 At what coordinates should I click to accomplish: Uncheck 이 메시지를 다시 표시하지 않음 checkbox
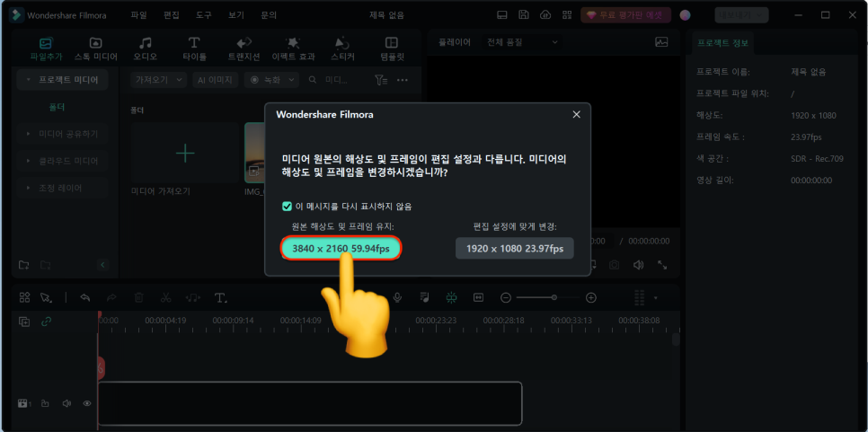[287, 207]
